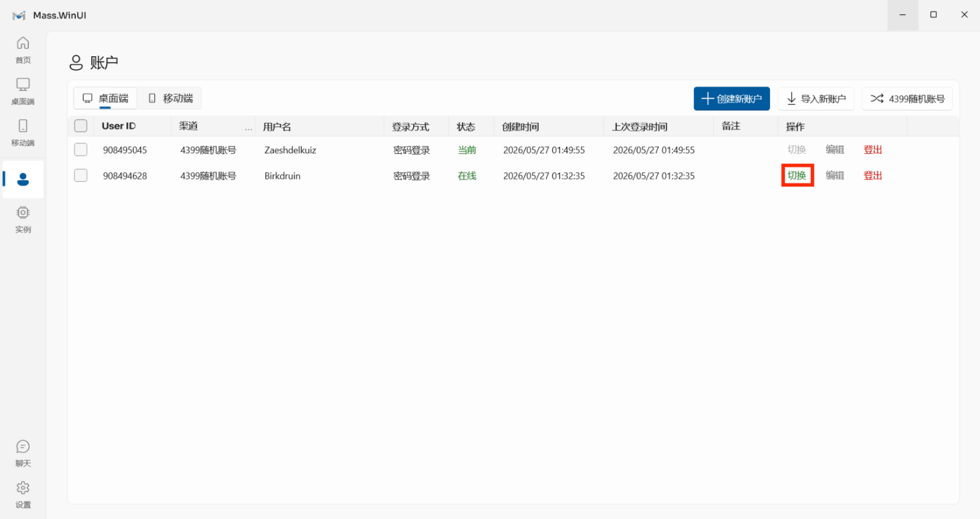Click 登出 for account Birkdruin
Screen dimensions: 980x519
tap(873, 175)
